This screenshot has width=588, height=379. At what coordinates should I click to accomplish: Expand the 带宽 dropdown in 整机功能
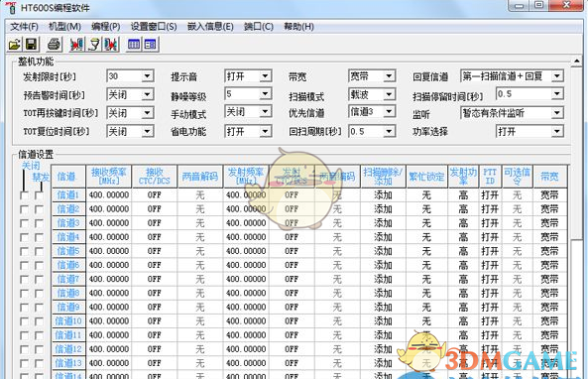(390, 76)
